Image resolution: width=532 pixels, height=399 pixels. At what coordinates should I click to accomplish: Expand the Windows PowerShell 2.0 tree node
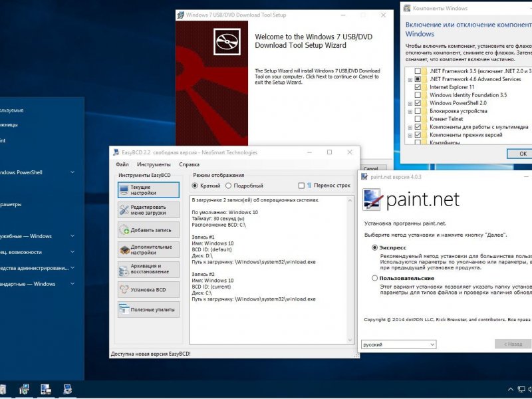(410, 104)
